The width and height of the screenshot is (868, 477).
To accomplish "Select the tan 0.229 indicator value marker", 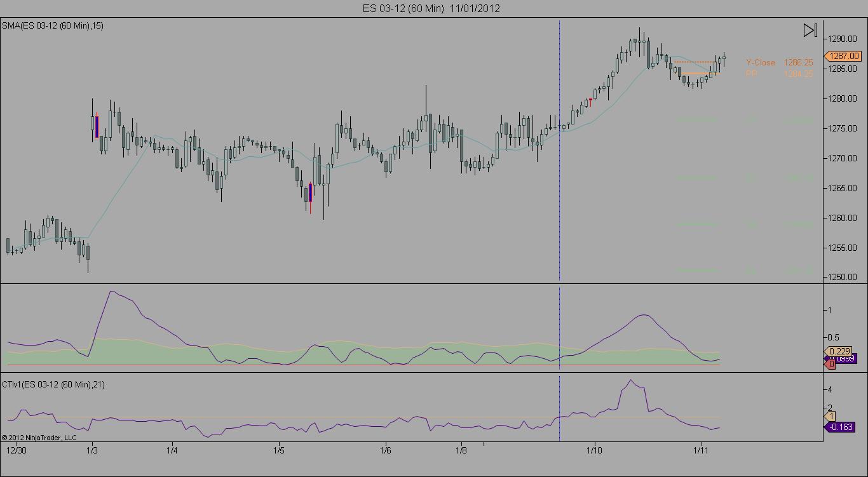I will 838,351.
